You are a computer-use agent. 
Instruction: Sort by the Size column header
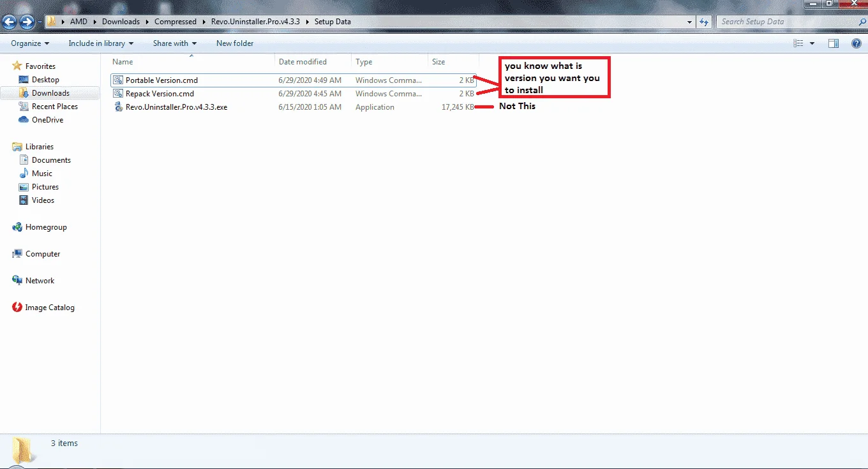pyautogui.click(x=453, y=62)
